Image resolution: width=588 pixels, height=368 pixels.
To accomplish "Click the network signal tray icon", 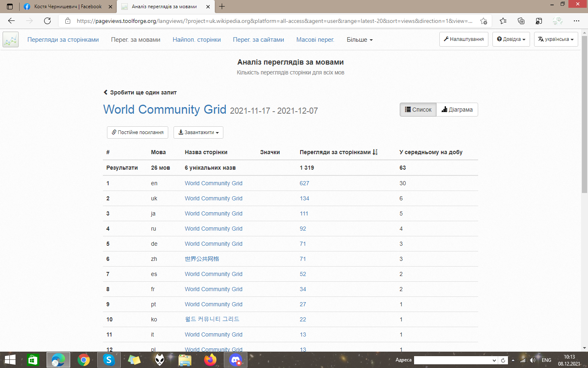I will [523, 360].
